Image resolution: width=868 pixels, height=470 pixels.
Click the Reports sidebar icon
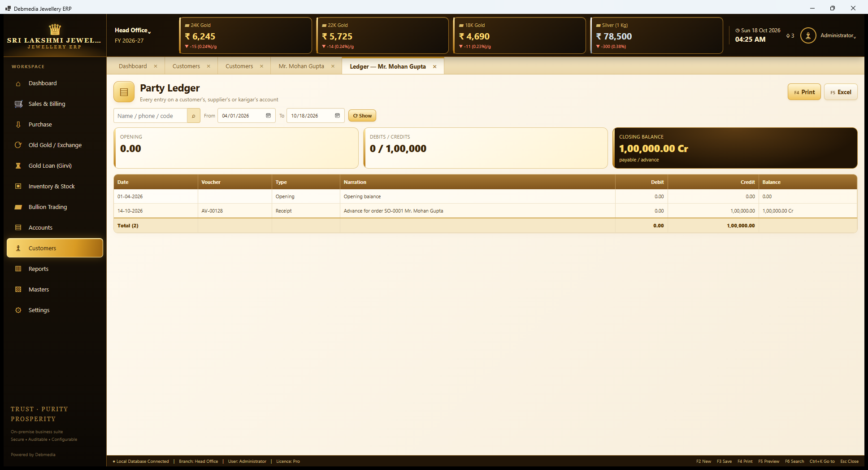[18, 269]
